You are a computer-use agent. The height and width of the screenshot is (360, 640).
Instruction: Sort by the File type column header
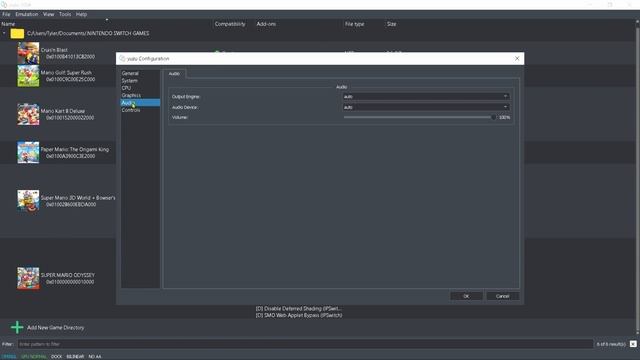tap(354, 24)
